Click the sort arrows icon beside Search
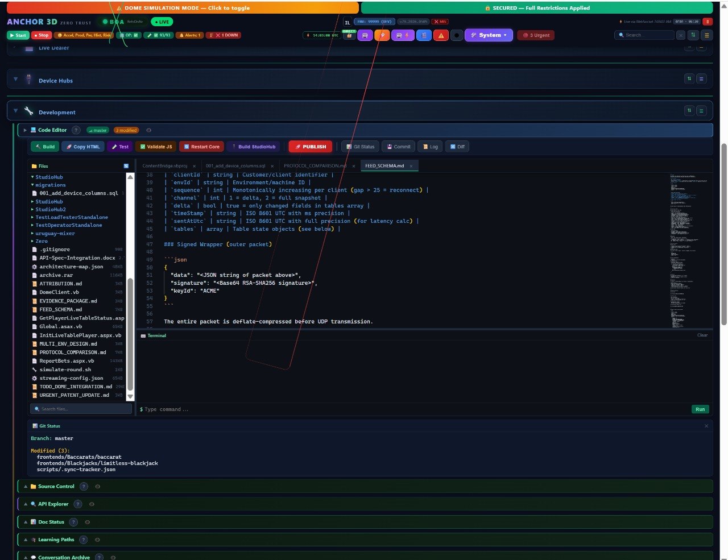This screenshot has width=728, height=560. [693, 35]
